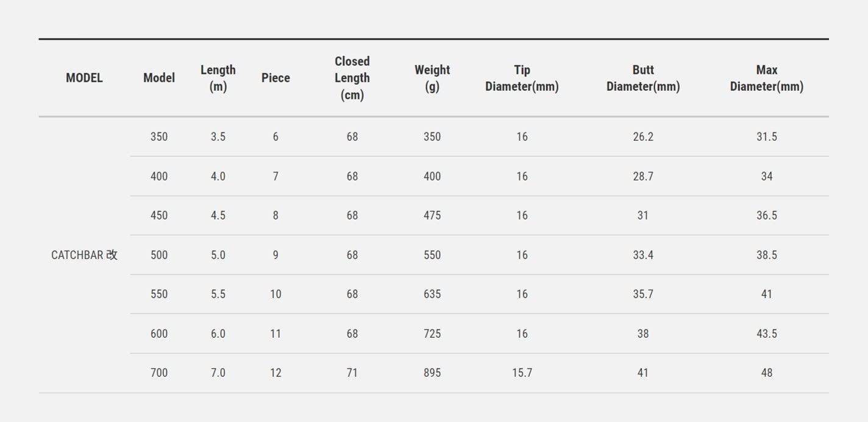The height and width of the screenshot is (422, 868).
Task: Select the 43.5 max diameter value
Action: pos(766,334)
